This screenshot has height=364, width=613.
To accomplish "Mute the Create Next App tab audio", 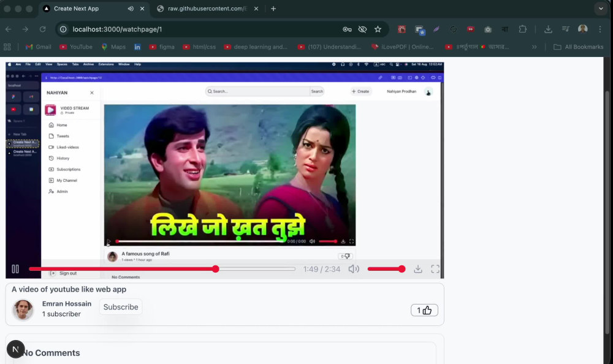I will coord(131,9).
